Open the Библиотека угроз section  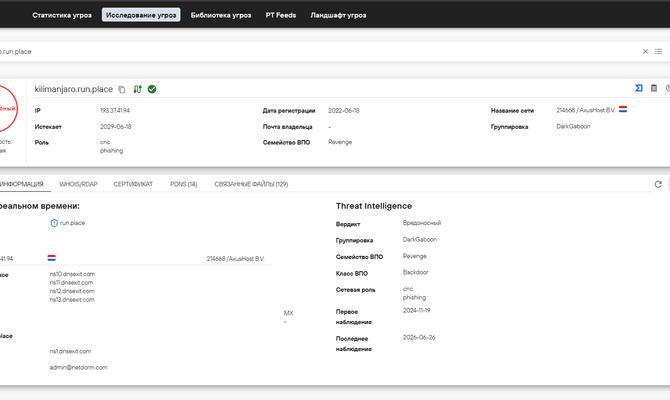click(221, 15)
